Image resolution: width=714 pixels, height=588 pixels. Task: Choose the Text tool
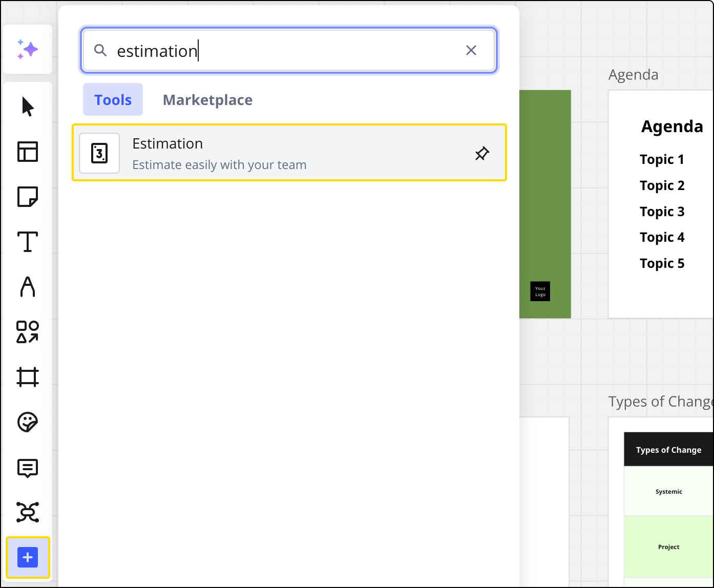point(28,242)
